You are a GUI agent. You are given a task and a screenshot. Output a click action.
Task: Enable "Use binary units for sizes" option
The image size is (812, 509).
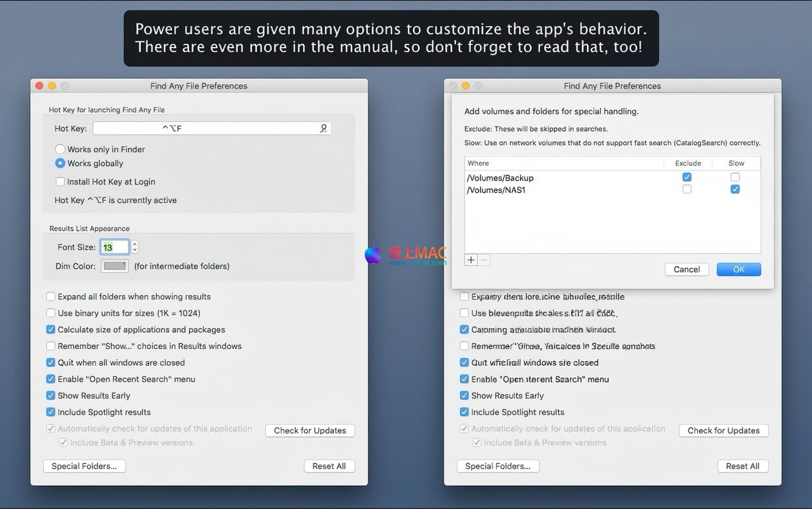(51, 313)
